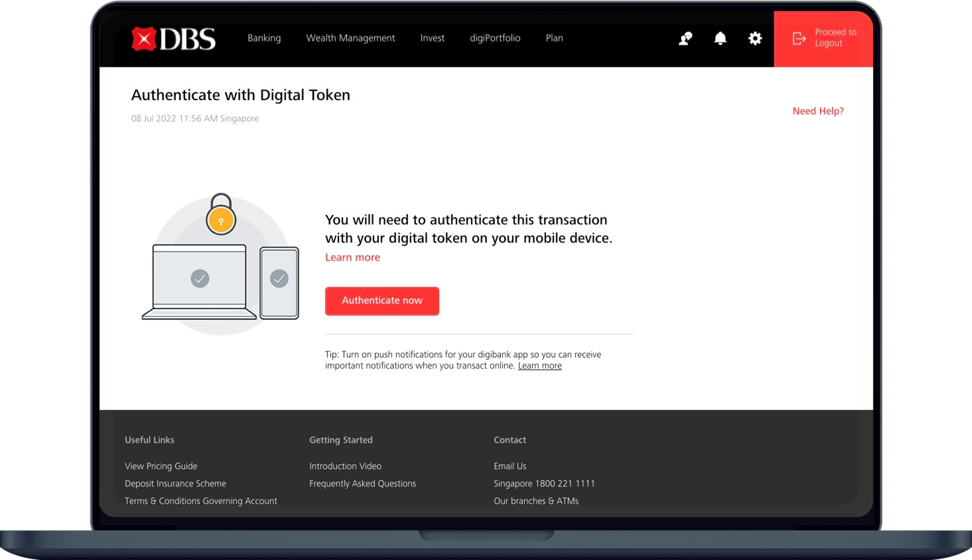Click the 'You will need to authenticate' message
The width and height of the screenshot is (972, 560).
coord(469,229)
